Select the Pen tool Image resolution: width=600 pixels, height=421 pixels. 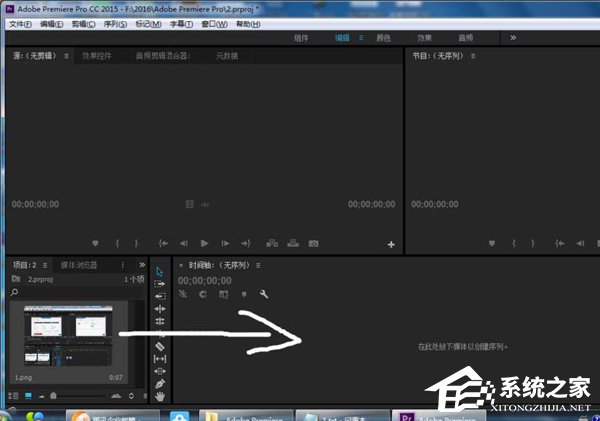(160, 383)
